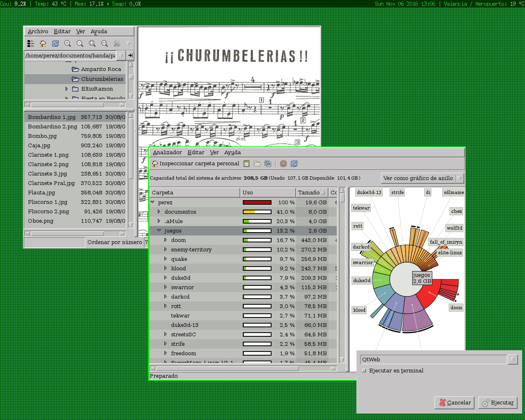
Task: Scan the filesystem with the disk icon
Action: (247, 164)
